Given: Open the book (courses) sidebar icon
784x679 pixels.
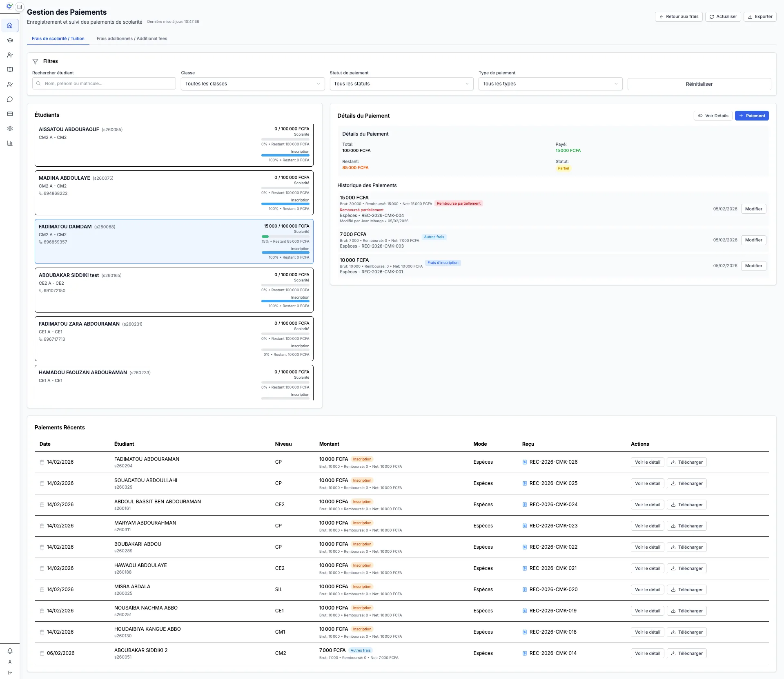Looking at the screenshot, I should tap(10, 69).
